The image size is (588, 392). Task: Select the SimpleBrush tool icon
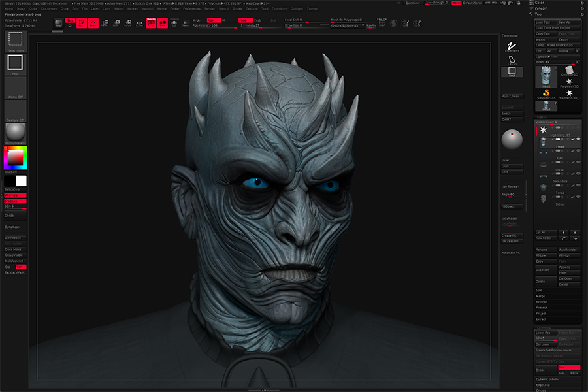coord(546,94)
